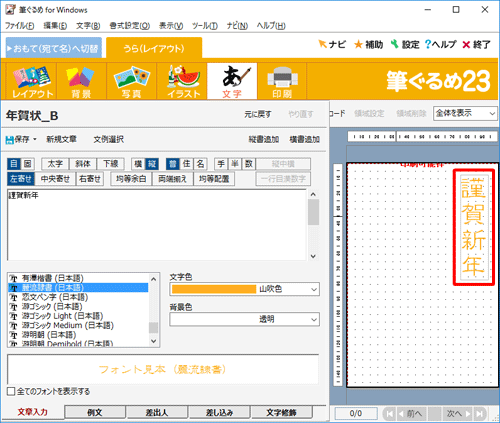Click the 山吹色 orange color swatch
This screenshot has width=500, height=423.
coord(214,289)
